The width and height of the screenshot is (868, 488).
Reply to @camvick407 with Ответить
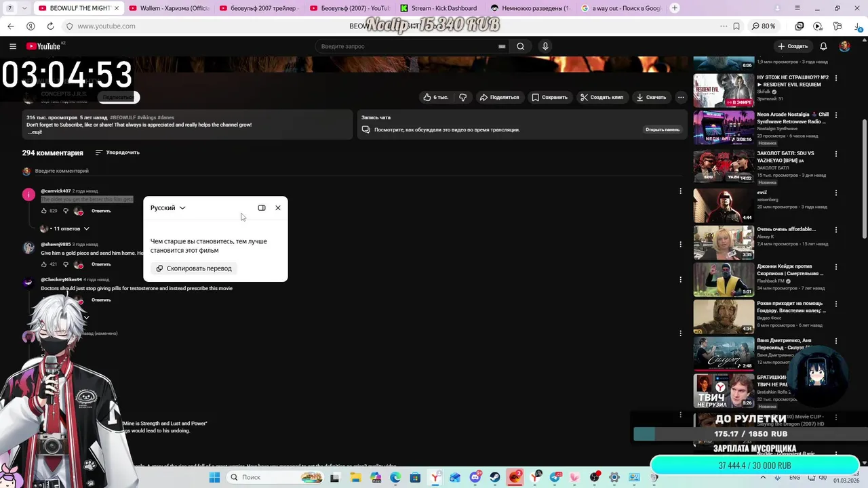pos(101,211)
